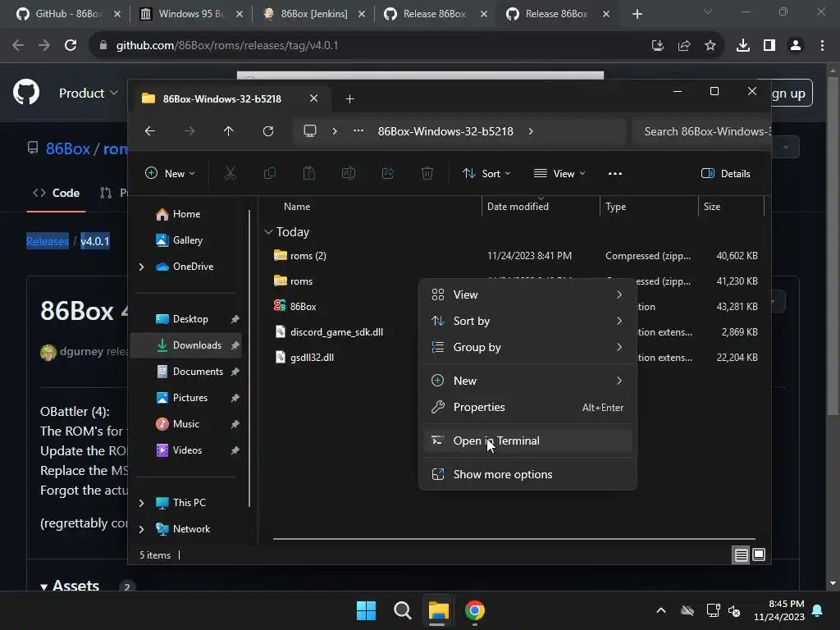Choose Show more options

point(527,474)
